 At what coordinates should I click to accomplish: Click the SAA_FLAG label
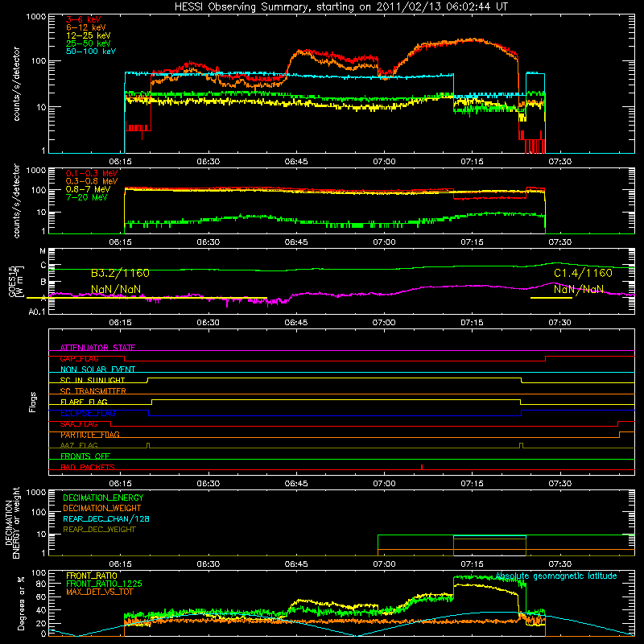(x=79, y=424)
